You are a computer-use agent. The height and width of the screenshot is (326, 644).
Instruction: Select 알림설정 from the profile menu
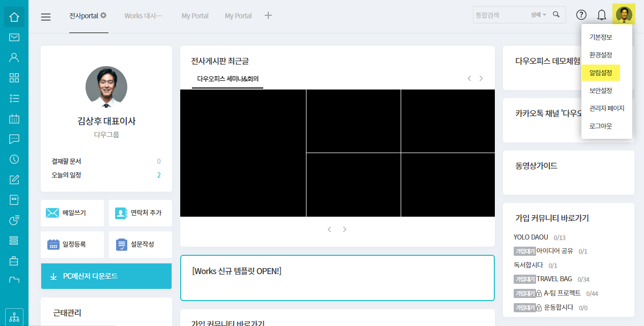pyautogui.click(x=601, y=73)
